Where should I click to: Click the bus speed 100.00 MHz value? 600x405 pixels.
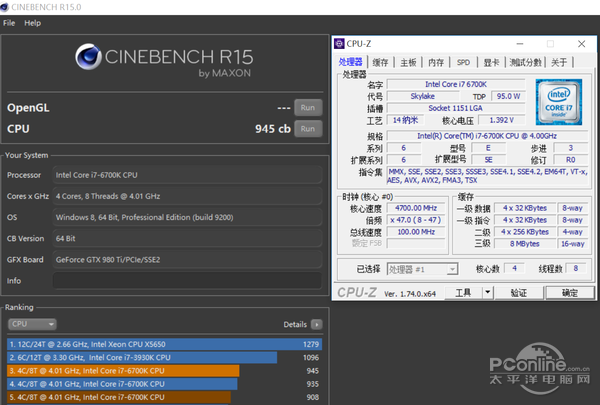tap(416, 232)
